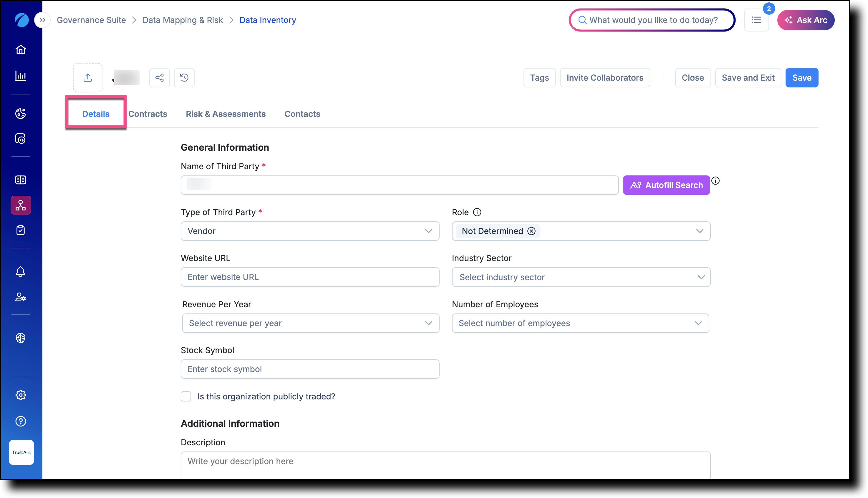Click Save and Exit button

[x=748, y=78]
